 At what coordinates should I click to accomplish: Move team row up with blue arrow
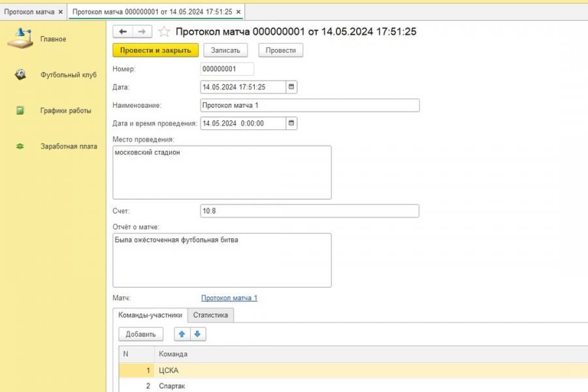pyautogui.click(x=182, y=334)
